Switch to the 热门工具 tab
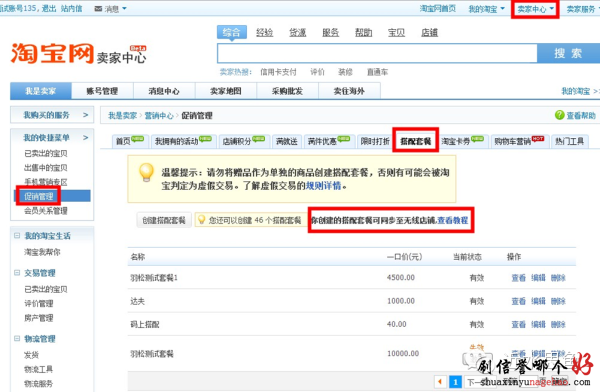 click(569, 141)
